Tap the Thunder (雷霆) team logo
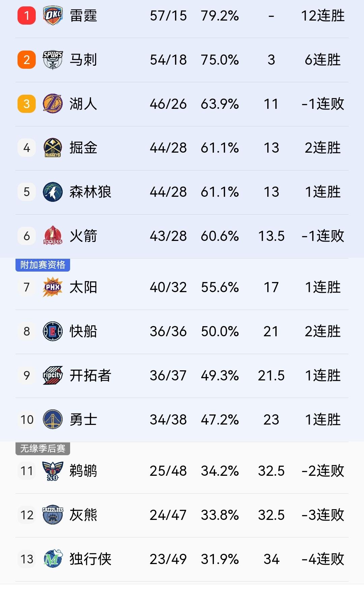 click(53, 15)
